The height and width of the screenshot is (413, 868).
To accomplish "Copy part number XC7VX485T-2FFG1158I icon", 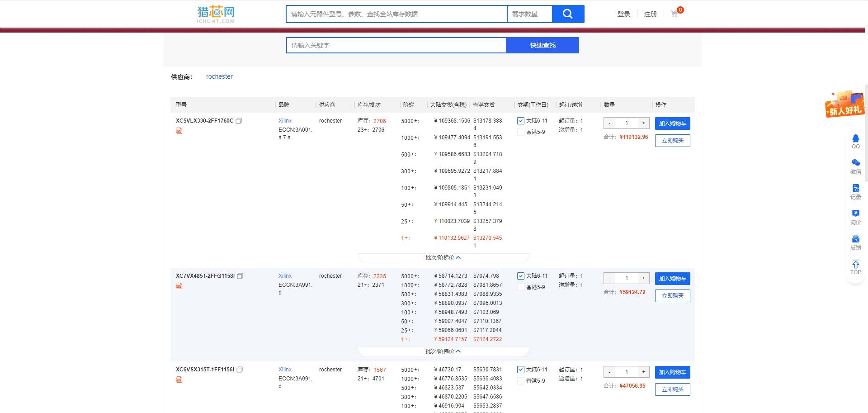I will (x=241, y=276).
